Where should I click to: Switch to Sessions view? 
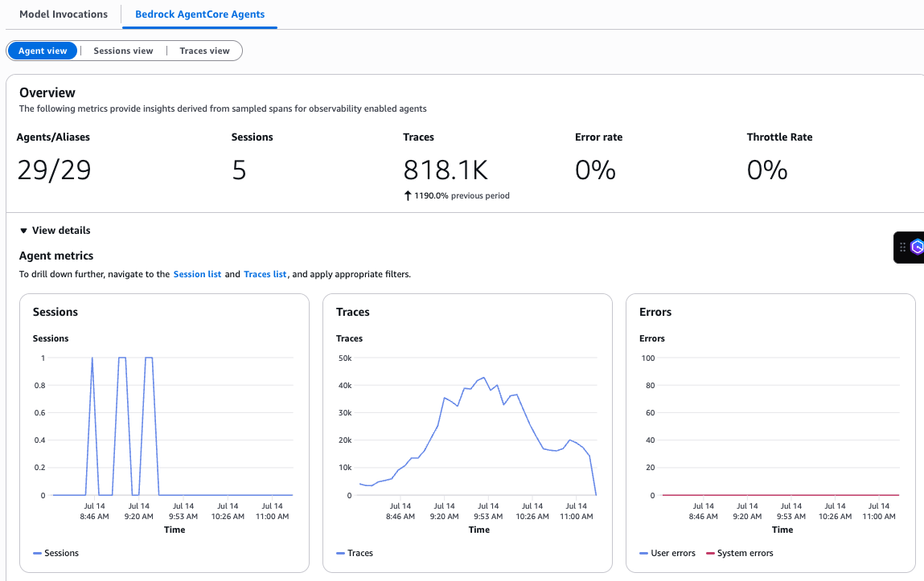coord(123,51)
